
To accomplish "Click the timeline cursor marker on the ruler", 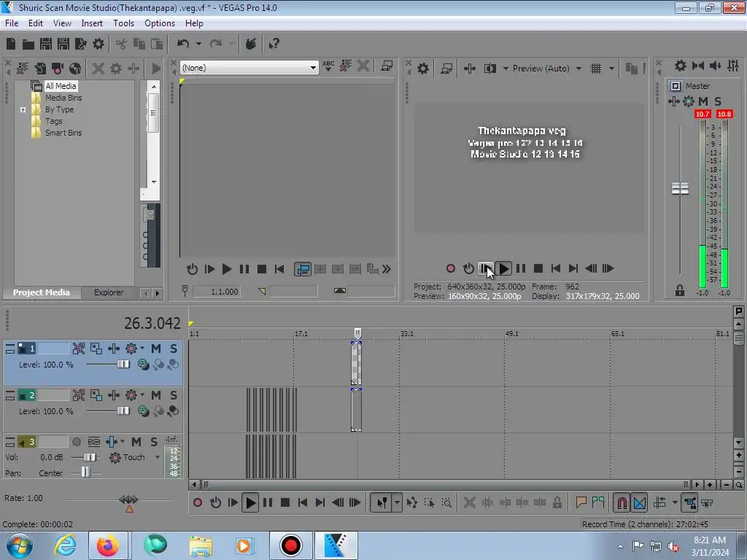I will pos(357,333).
